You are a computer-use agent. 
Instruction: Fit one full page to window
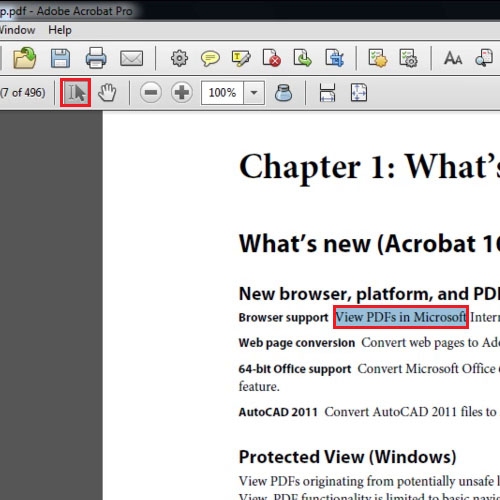[359, 92]
